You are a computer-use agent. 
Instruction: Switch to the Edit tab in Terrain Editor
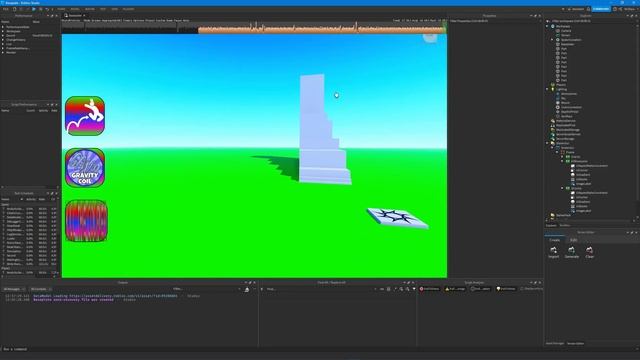573,240
